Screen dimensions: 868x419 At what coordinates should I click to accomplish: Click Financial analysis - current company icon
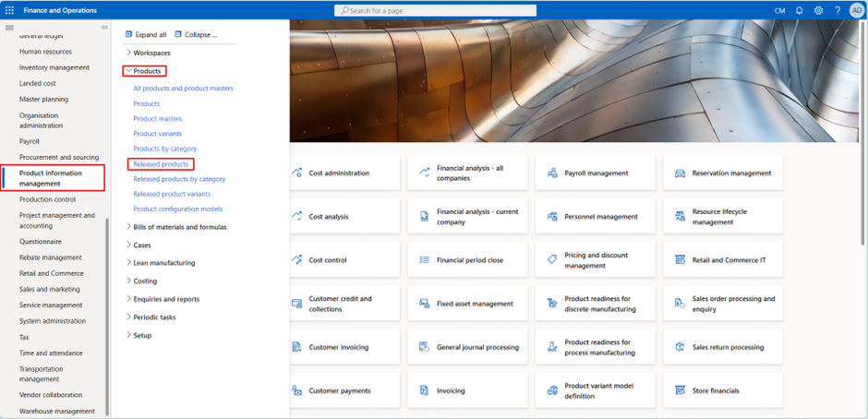click(425, 216)
